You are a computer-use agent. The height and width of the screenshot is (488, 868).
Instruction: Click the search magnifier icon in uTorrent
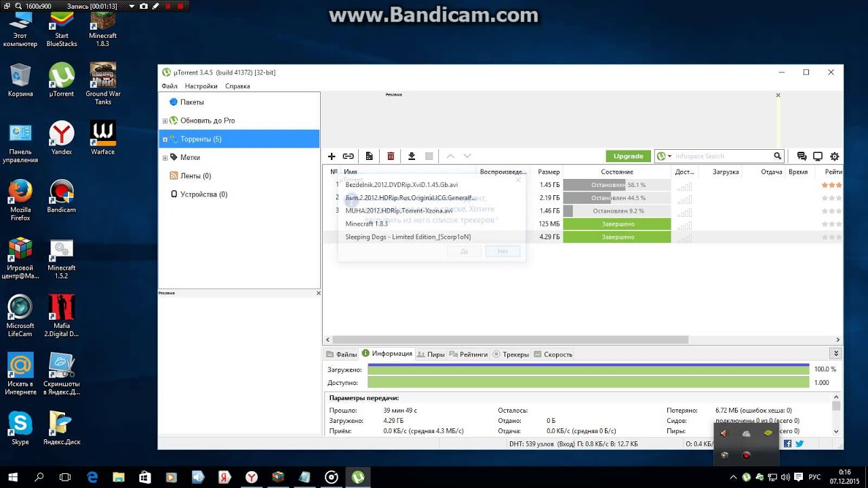pos(778,157)
